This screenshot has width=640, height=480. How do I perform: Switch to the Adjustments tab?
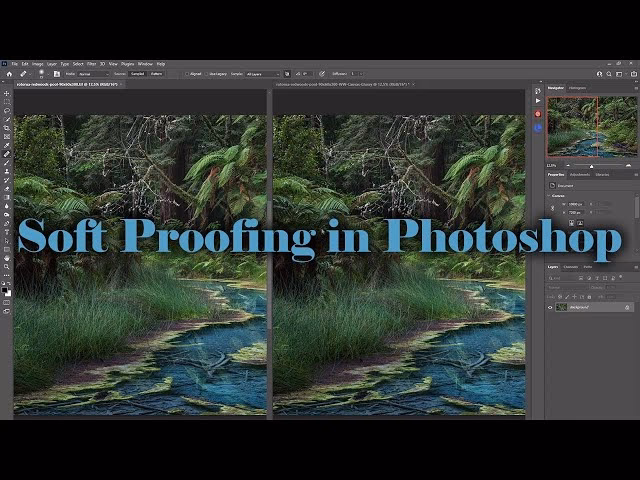point(580,175)
